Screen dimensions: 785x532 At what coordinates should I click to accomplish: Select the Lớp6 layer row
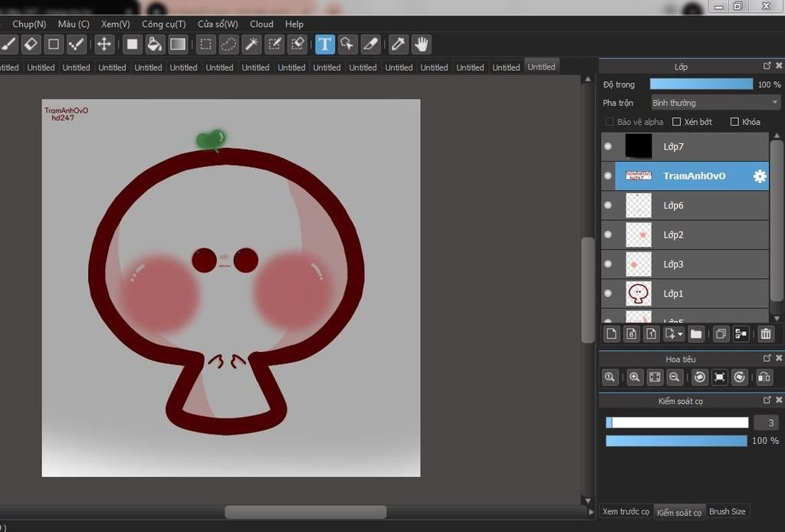pos(685,205)
